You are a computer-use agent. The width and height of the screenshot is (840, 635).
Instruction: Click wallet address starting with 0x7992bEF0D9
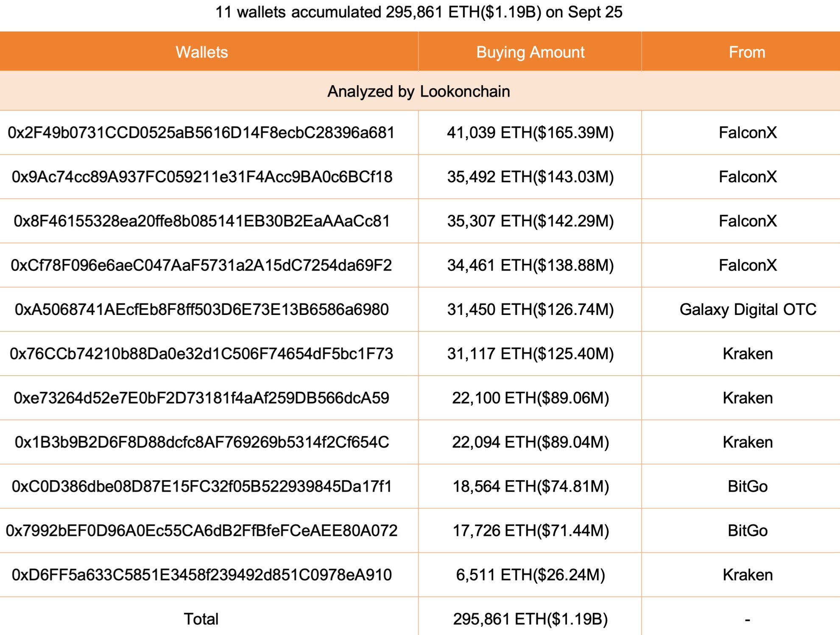click(202, 531)
